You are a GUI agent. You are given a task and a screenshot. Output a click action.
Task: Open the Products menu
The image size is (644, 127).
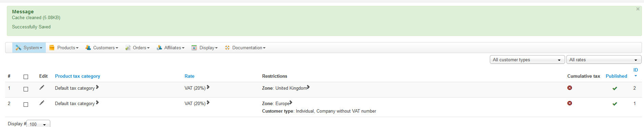[x=64, y=48]
